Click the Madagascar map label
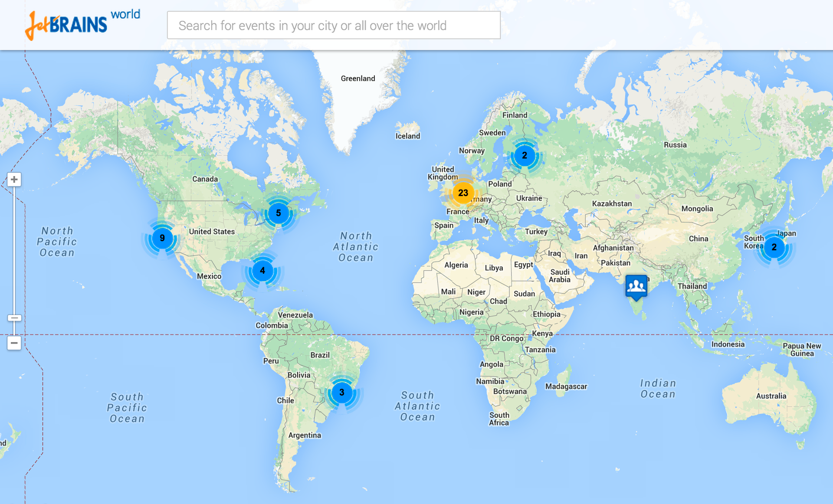Viewport: 833px width, 504px height. (566, 386)
